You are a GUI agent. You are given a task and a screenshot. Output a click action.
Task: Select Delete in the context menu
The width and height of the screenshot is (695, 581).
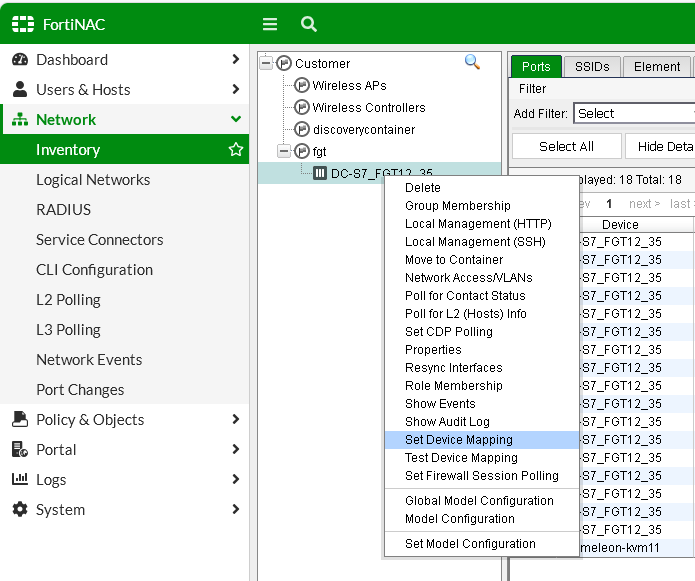(482, 187)
